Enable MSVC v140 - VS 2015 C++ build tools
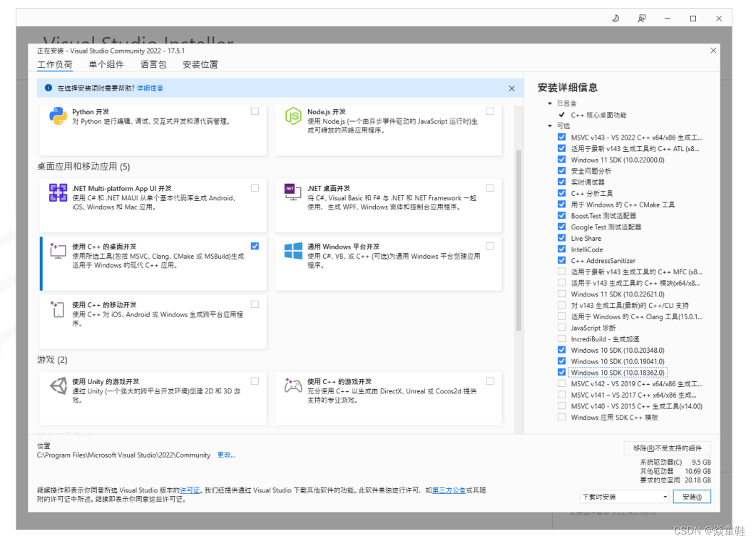The image size is (756, 543). 562,405
